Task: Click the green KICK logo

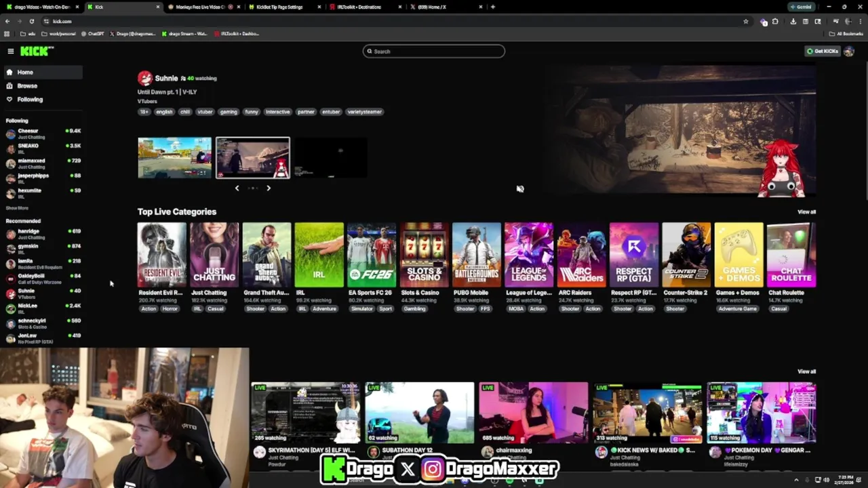Action: coord(36,52)
